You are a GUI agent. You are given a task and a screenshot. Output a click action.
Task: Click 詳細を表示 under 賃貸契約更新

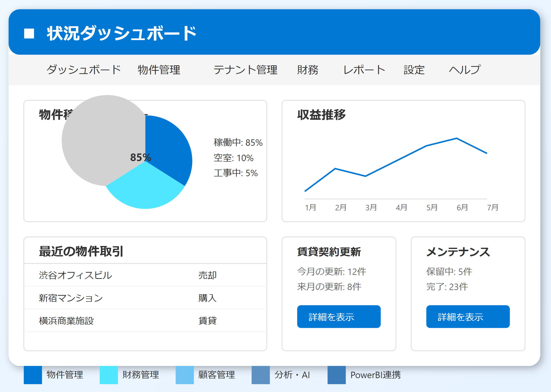pyautogui.click(x=339, y=317)
